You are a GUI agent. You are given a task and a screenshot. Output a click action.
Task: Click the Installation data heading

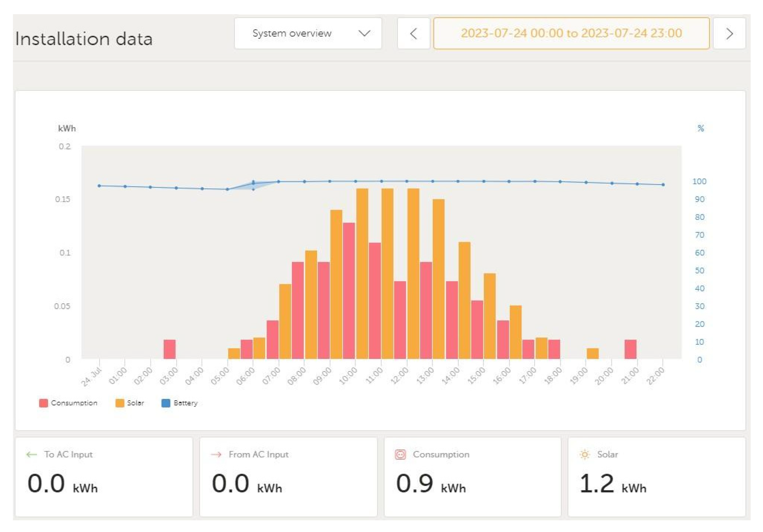coord(84,39)
